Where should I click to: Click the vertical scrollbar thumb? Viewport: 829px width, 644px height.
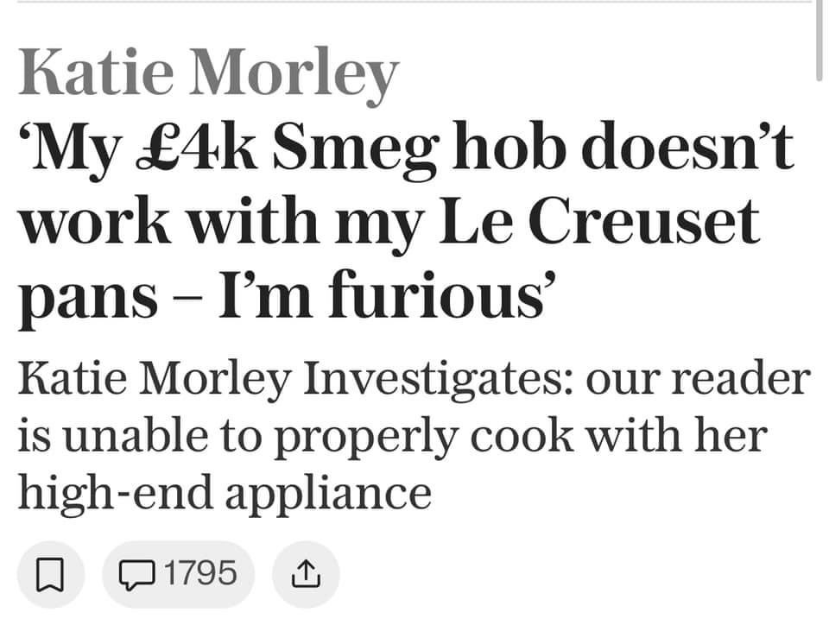click(x=819, y=41)
